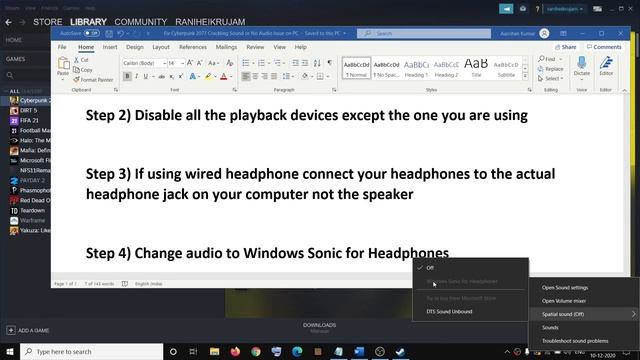Select Off spatial sound option
This screenshot has height=360, width=640.
tap(430, 268)
